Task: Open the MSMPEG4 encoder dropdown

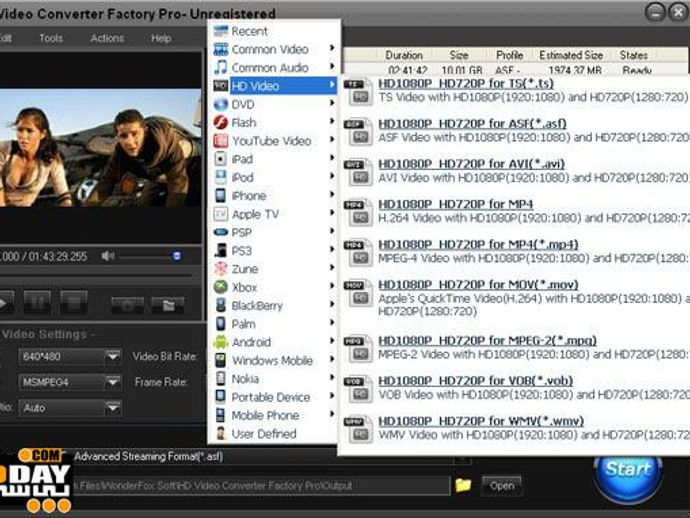Action: click(113, 382)
